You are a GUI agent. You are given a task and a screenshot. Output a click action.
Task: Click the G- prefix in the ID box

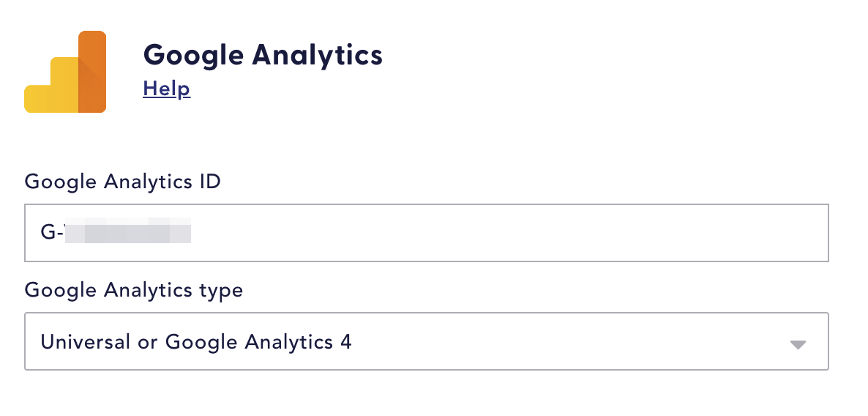tap(52, 231)
